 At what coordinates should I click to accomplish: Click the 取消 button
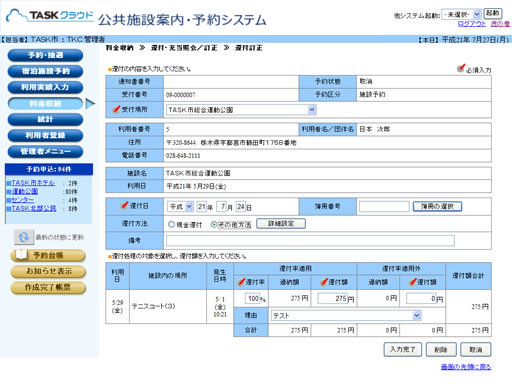pos(476,349)
